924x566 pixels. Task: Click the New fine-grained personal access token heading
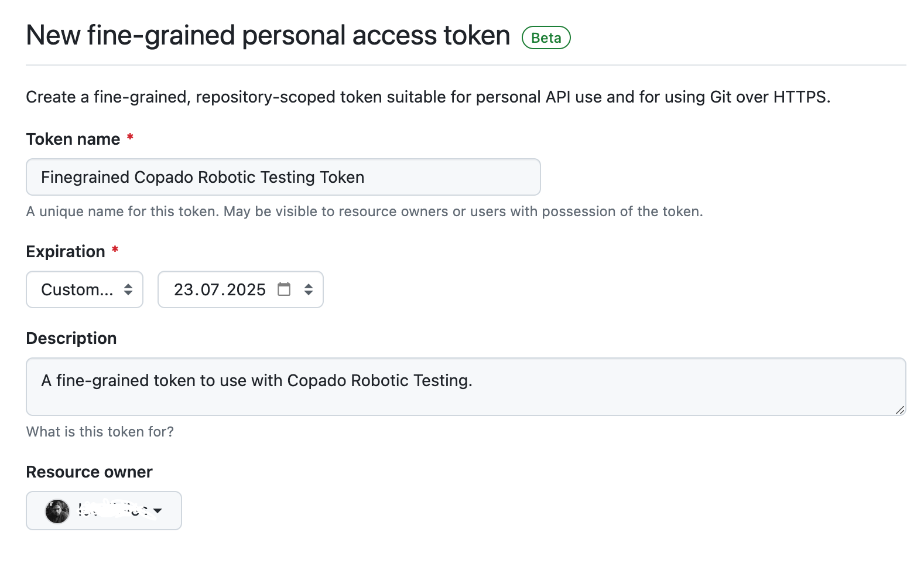click(x=268, y=36)
